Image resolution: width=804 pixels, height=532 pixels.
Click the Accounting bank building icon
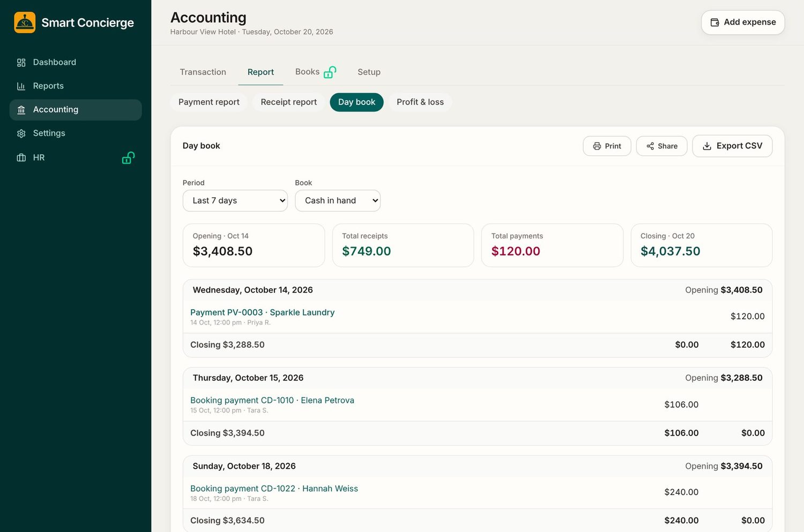pos(21,110)
